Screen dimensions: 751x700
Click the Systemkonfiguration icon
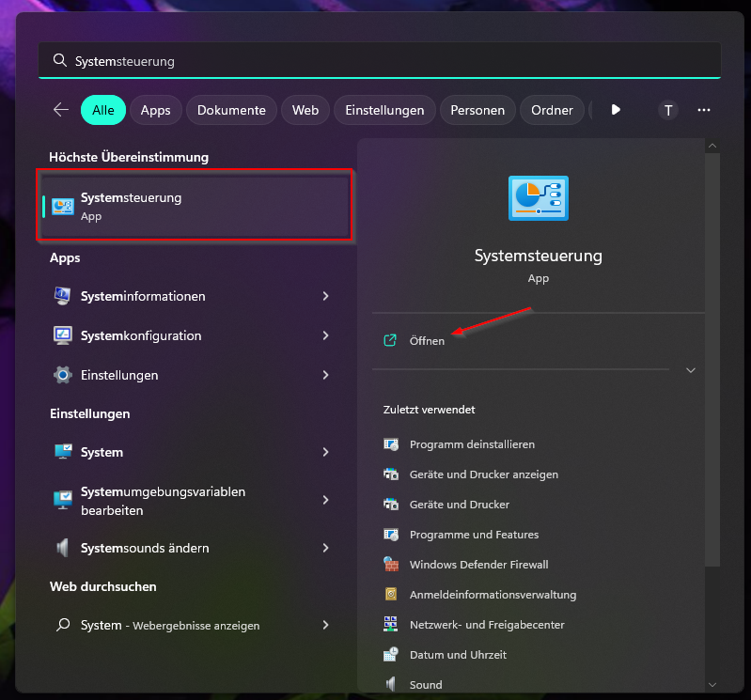click(63, 335)
